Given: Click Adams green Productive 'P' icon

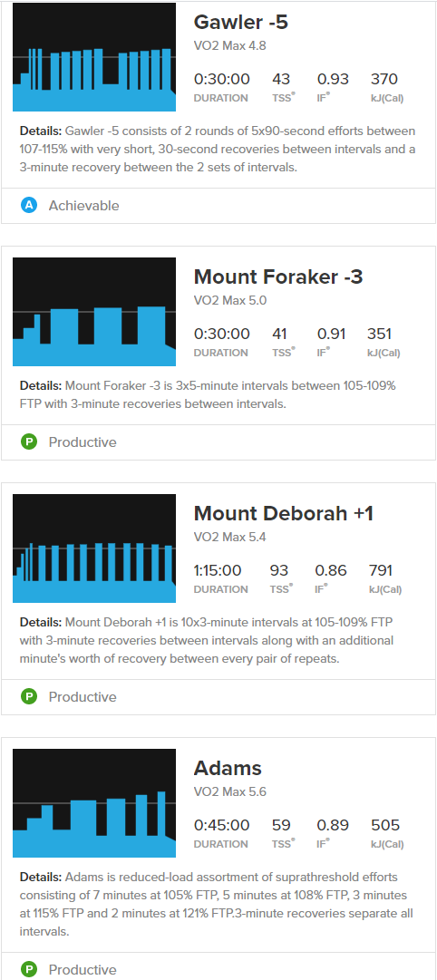Looking at the screenshot, I should (29, 969).
